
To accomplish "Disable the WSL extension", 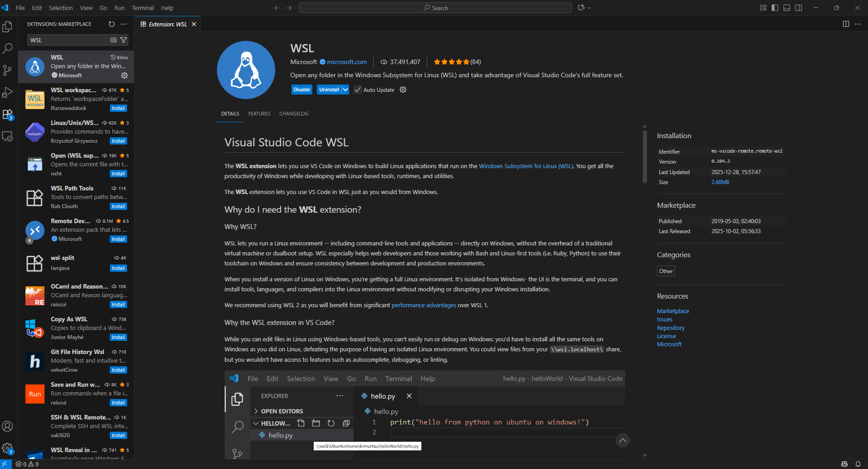I will coord(302,90).
